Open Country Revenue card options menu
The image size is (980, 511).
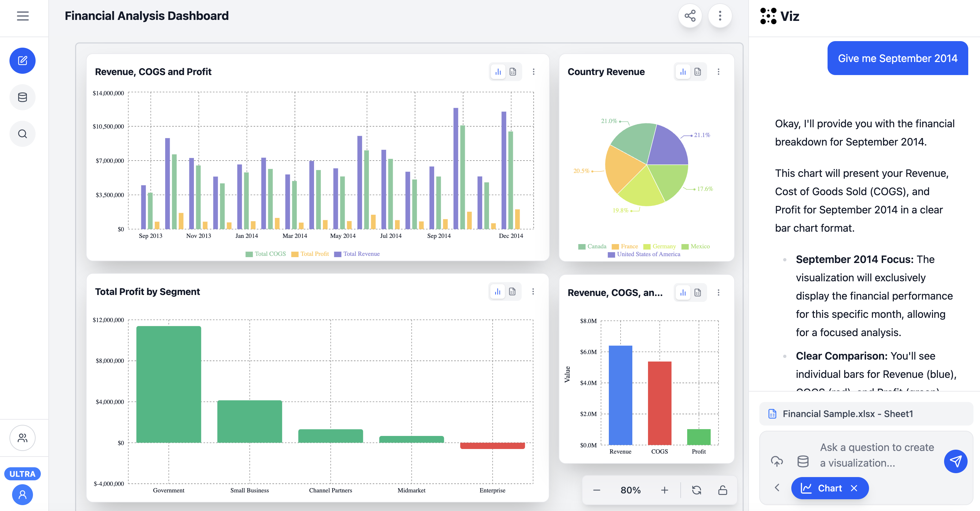[x=718, y=72]
